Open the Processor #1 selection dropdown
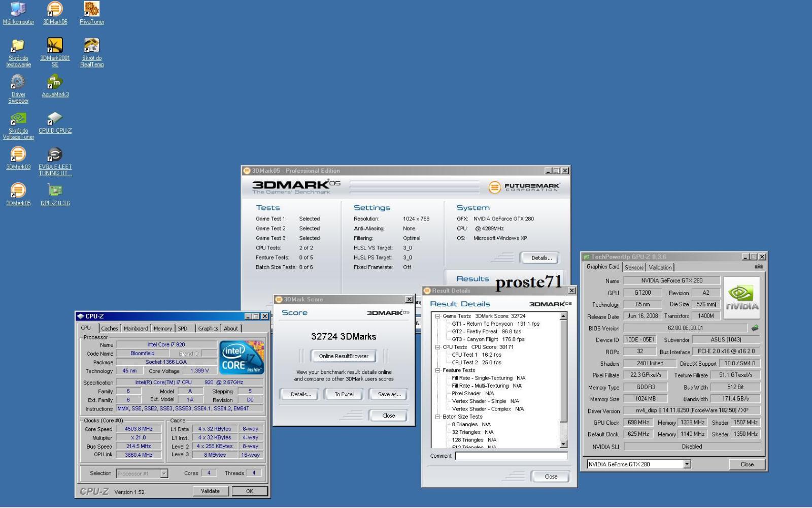The width and height of the screenshot is (812, 508). [164, 473]
